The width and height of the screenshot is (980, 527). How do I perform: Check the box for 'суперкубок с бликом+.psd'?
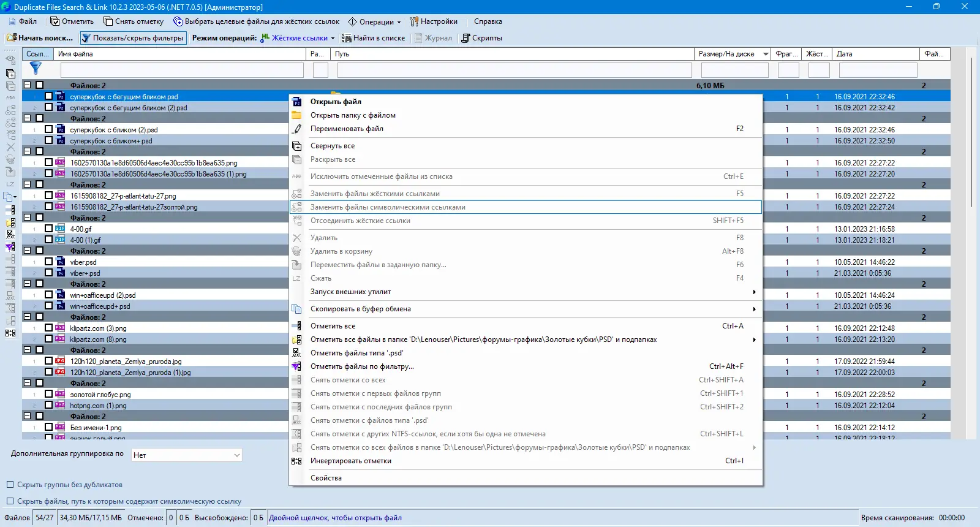coord(48,140)
